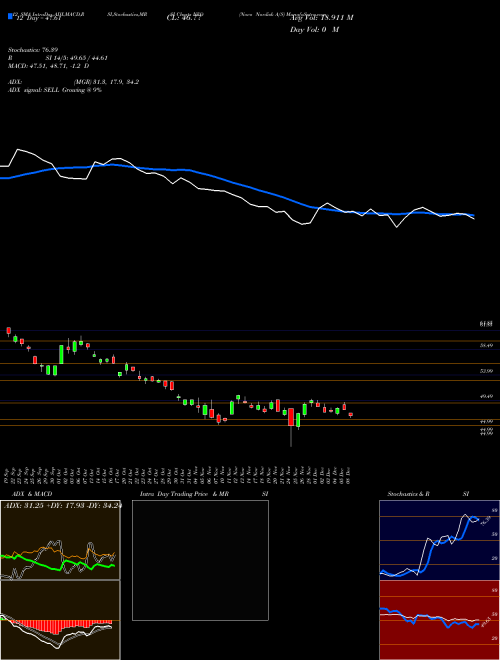This screenshot has width=500, height=660.
Task: Click the 'ADX signal: SELL' line
Action: click(55, 90)
